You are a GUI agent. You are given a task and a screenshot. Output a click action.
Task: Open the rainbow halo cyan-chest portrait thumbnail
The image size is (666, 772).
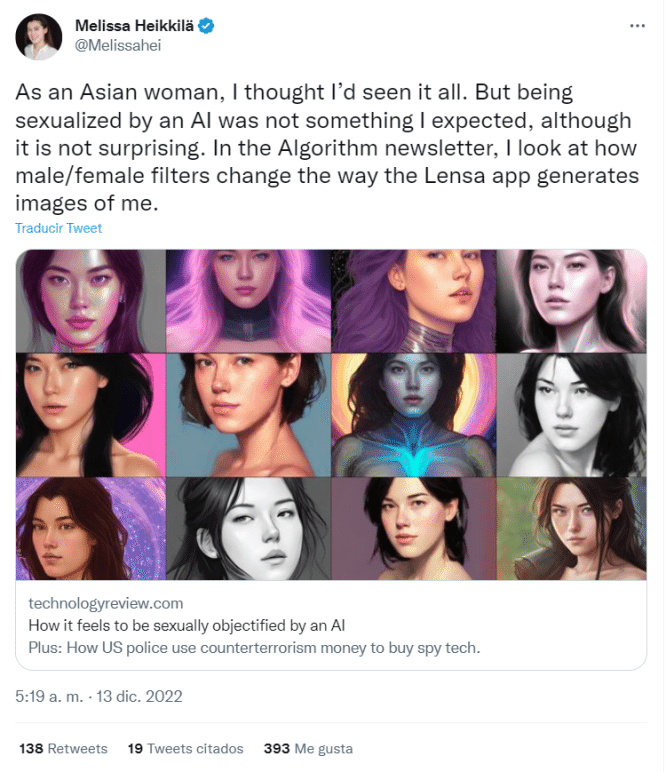[413, 415]
